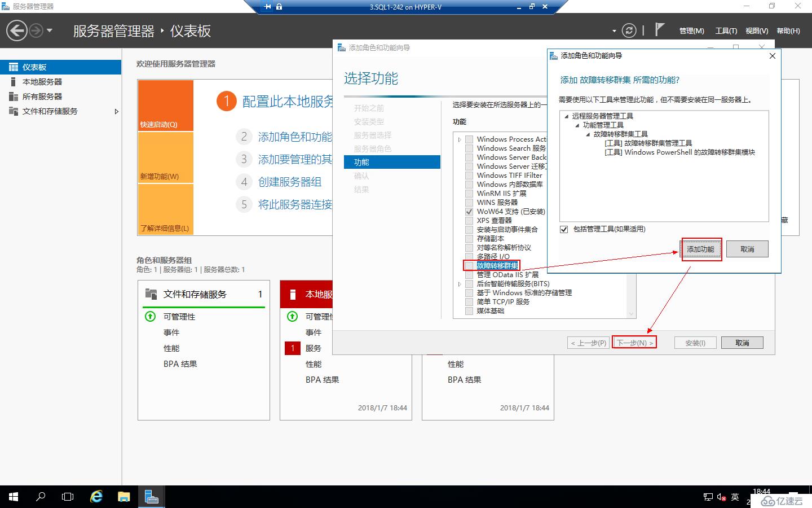Image resolution: width=812 pixels, height=508 pixels.
Task: Select 仪表板 in the left sidebar
Action: click(60, 67)
